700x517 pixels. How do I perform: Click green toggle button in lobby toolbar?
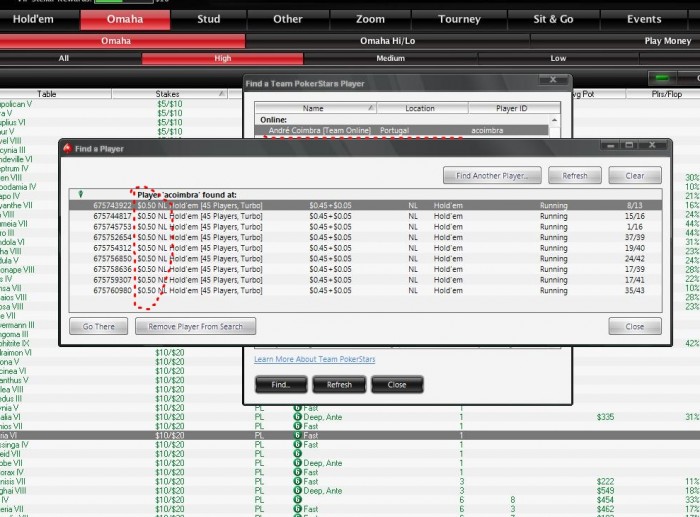662,78
